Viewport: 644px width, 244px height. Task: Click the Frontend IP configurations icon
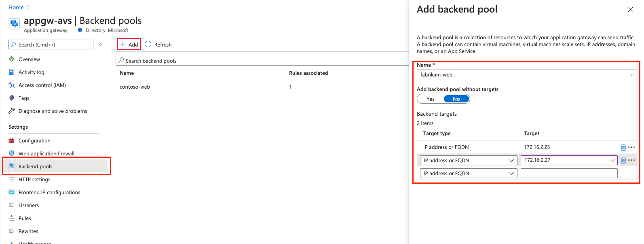(x=12, y=192)
